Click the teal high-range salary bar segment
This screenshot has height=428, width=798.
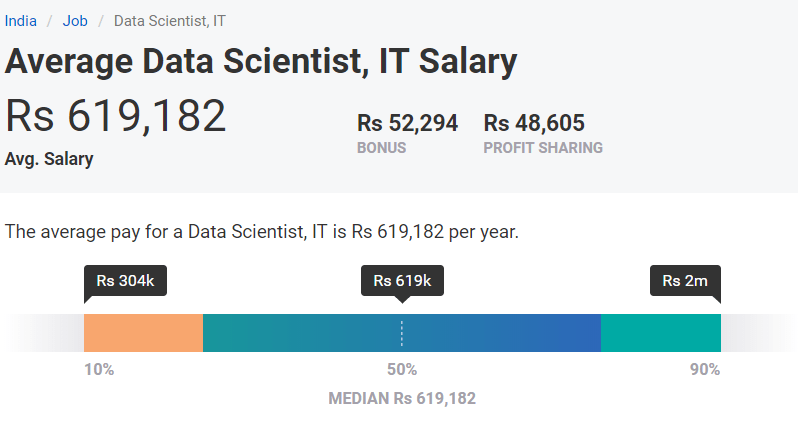[x=660, y=333]
